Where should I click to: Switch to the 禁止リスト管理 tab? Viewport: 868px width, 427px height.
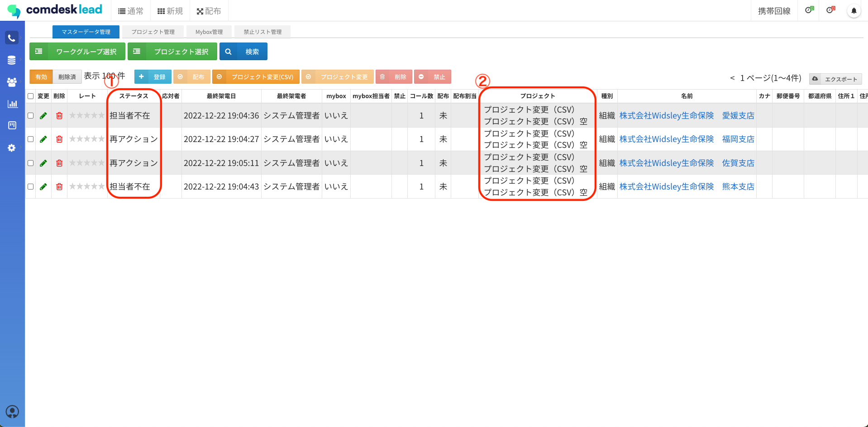[262, 32]
